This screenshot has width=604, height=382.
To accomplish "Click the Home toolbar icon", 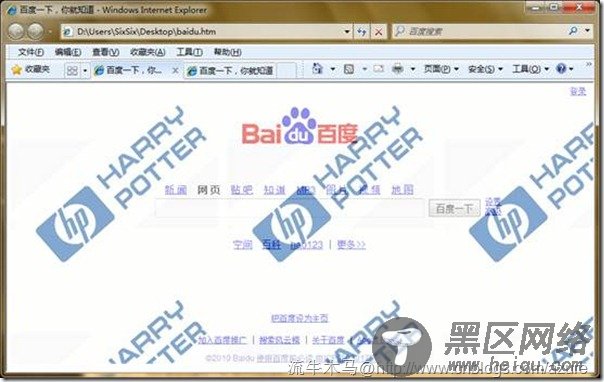I will 317,69.
